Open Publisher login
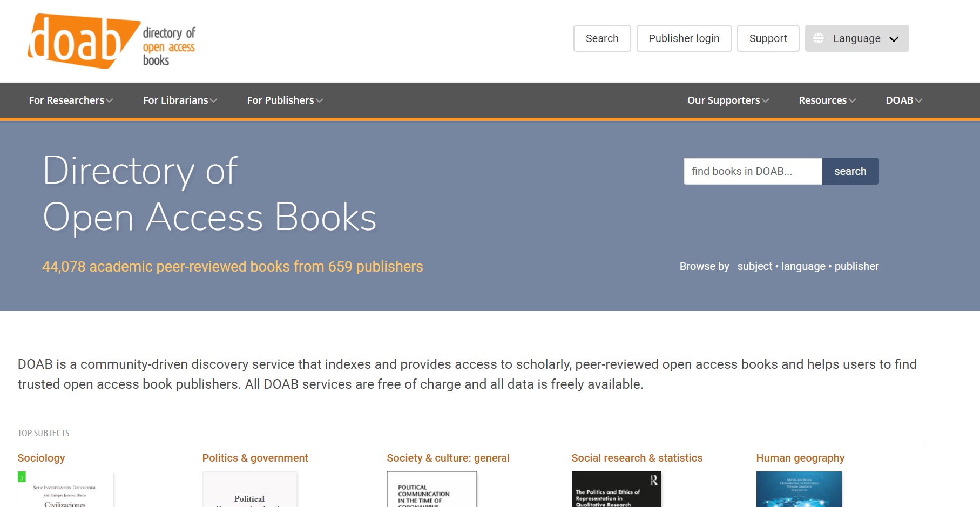The width and height of the screenshot is (980, 507). 684,38
